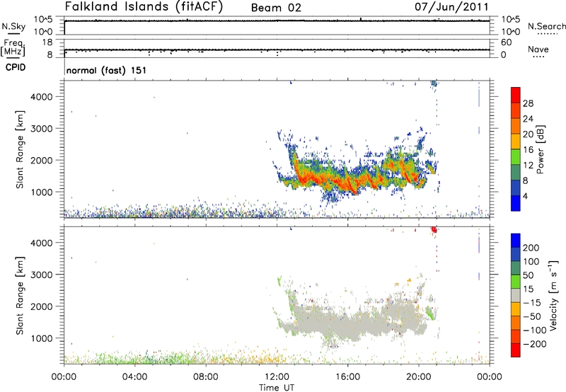
Task: Click the 'Velocity [m s-1]' colorbar title
Action: click(553, 295)
